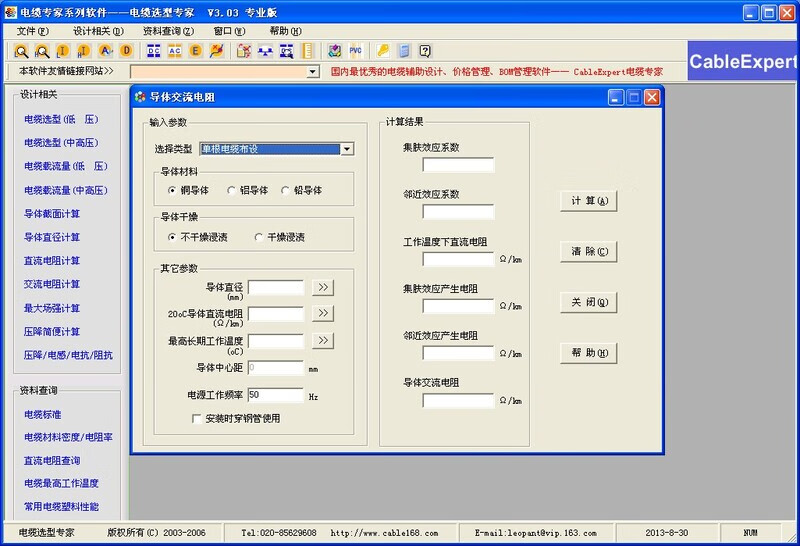Enable the 安装时穿钢管使用 checkbox
The height and width of the screenshot is (546, 800).
pos(196,418)
